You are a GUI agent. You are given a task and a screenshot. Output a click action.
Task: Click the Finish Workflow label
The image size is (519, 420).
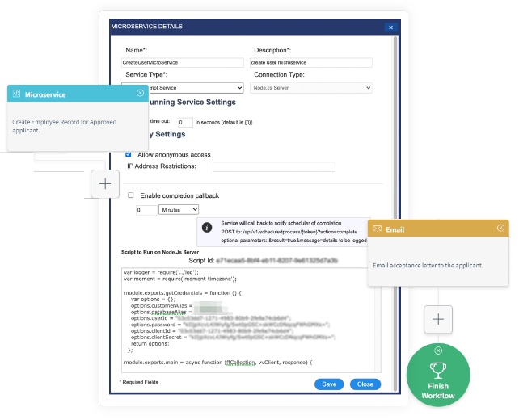point(438,391)
